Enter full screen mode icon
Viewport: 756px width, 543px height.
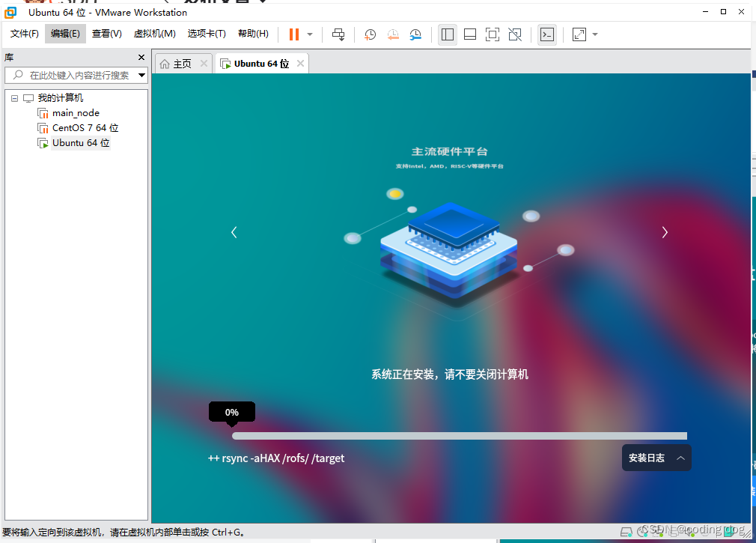(492, 34)
